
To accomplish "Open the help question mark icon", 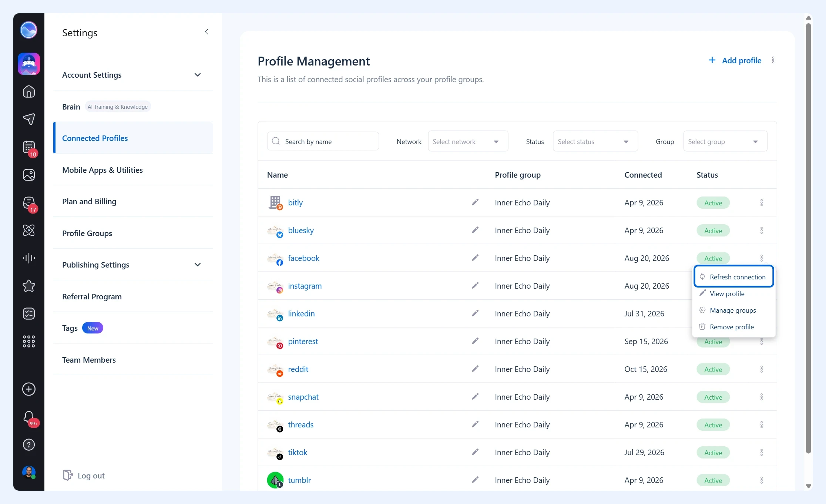I will pyautogui.click(x=29, y=445).
